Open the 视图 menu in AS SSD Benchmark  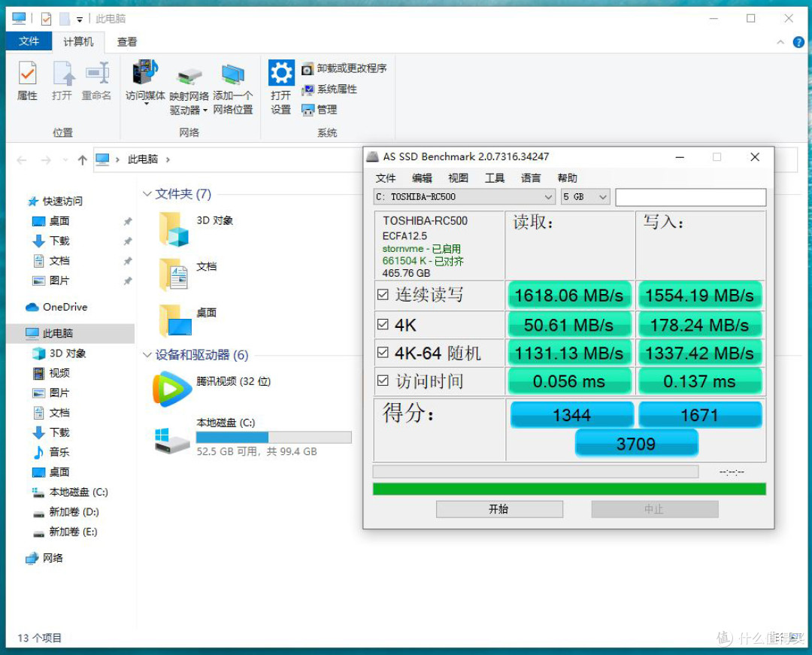[459, 179]
